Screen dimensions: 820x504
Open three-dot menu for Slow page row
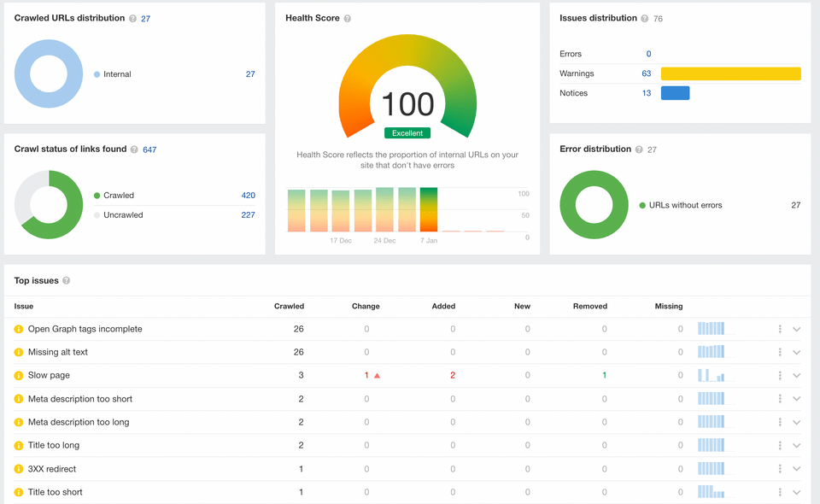click(780, 376)
